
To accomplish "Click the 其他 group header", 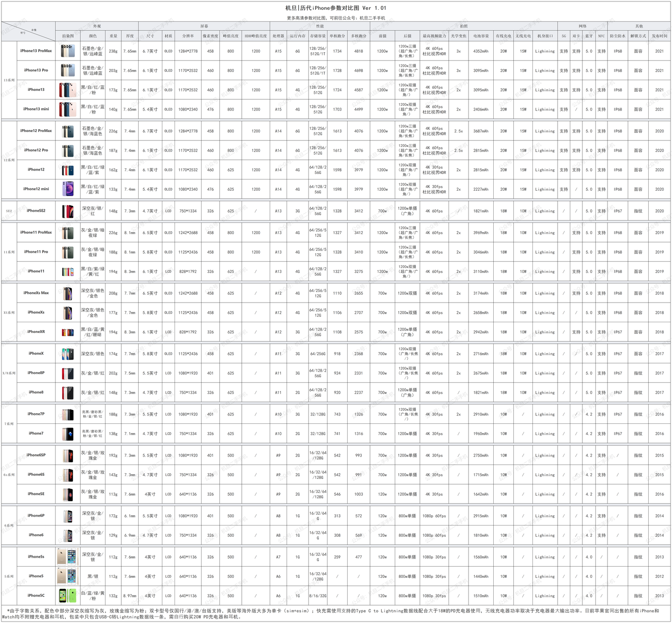I will pyautogui.click(x=639, y=26).
